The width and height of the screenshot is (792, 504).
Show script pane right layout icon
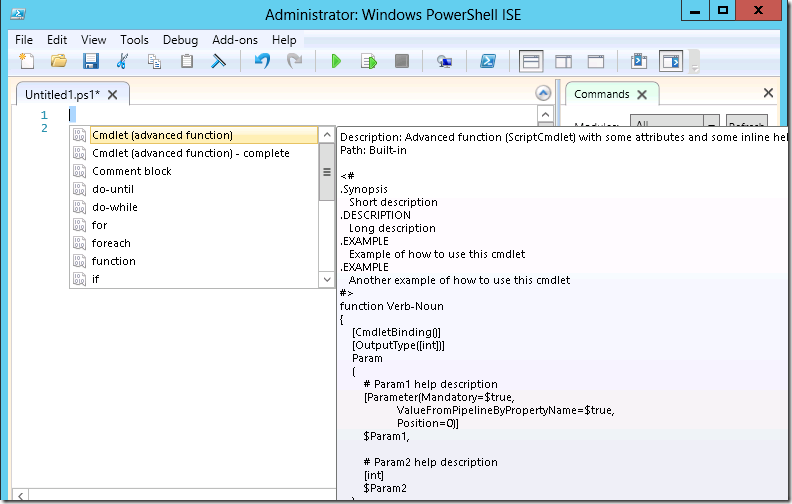tap(564, 62)
